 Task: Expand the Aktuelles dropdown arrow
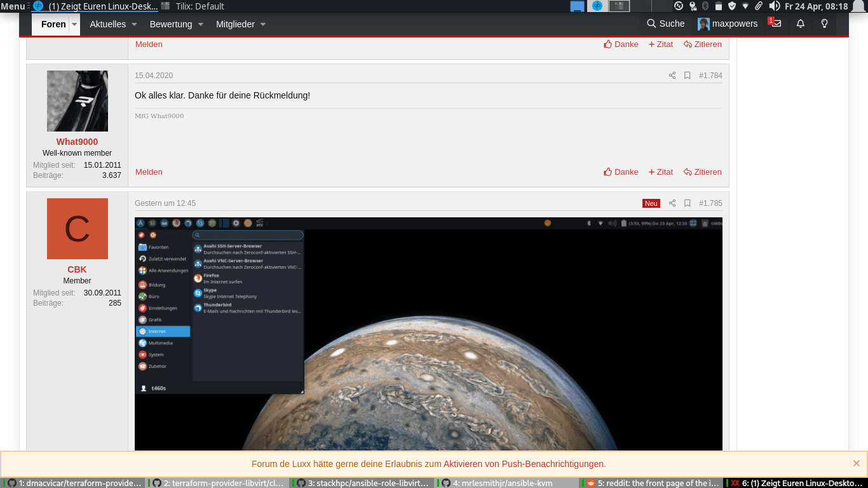click(134, 24)
